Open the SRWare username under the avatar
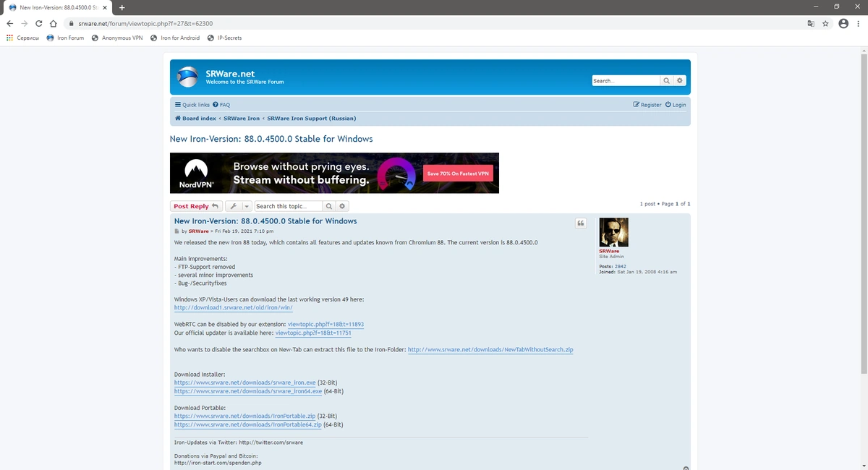Screen dimensions: 868x470 (609, 251)
